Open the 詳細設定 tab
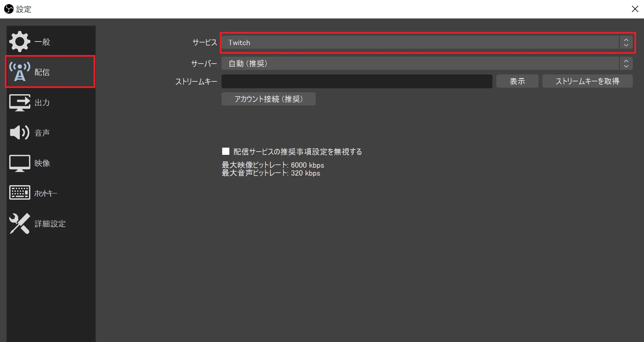Screen dimensions: 644x342 click(51, 223)
